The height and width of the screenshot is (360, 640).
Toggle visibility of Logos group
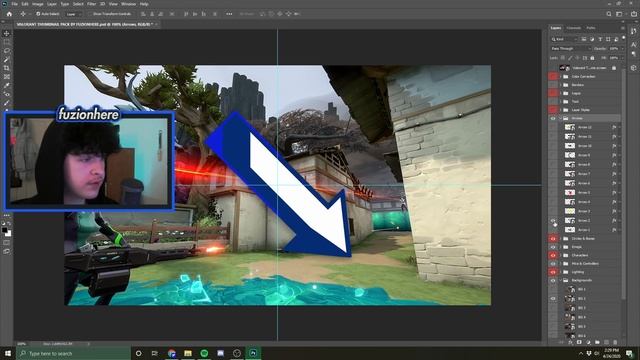[553, 93]
